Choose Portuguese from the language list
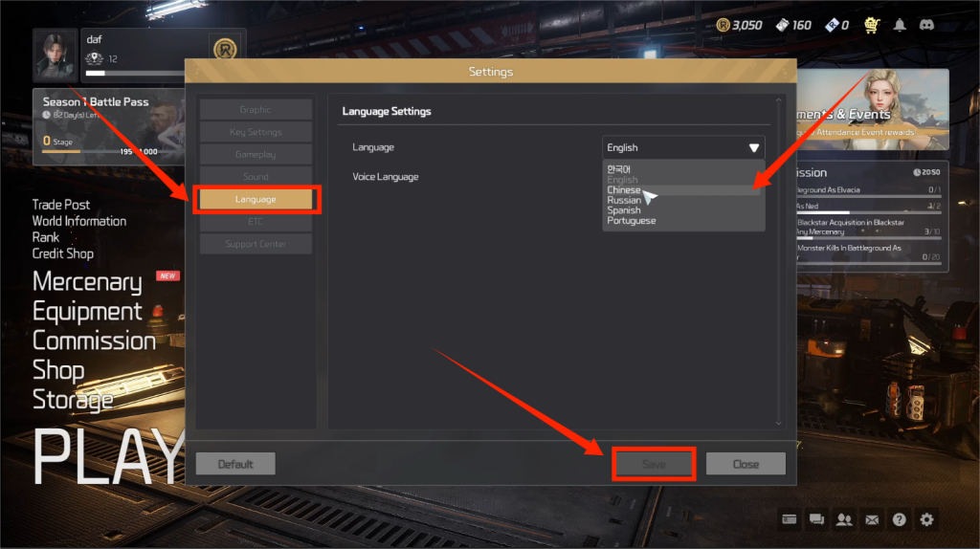This screenshot has width=980, height=549. coord(632,221)
